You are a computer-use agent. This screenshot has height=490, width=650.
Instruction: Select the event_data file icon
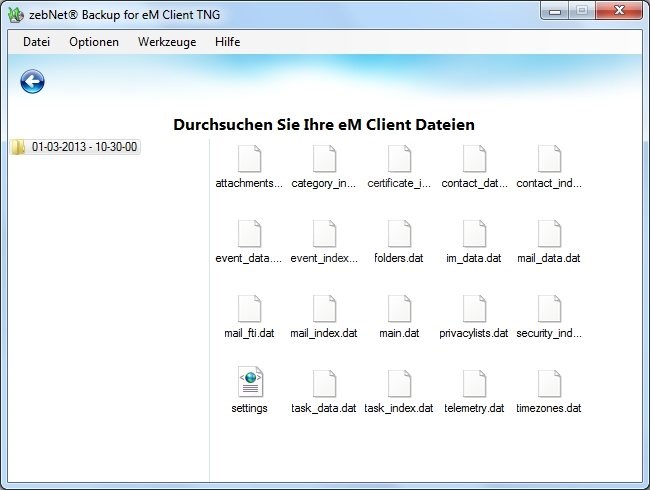[250, 233]
